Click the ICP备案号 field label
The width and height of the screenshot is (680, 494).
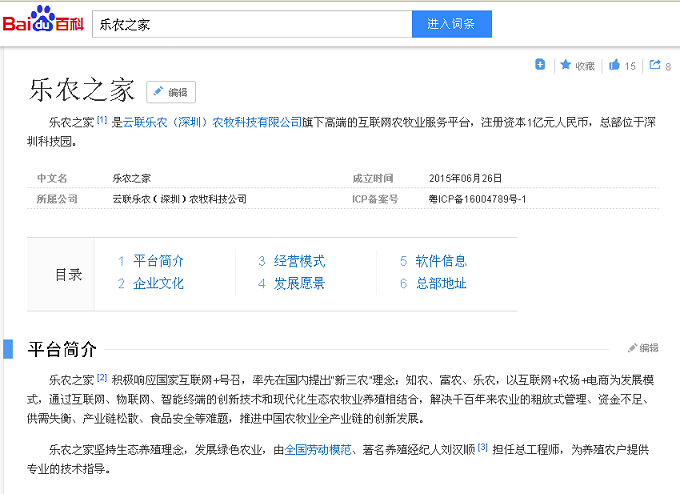[x=375, y=199]
